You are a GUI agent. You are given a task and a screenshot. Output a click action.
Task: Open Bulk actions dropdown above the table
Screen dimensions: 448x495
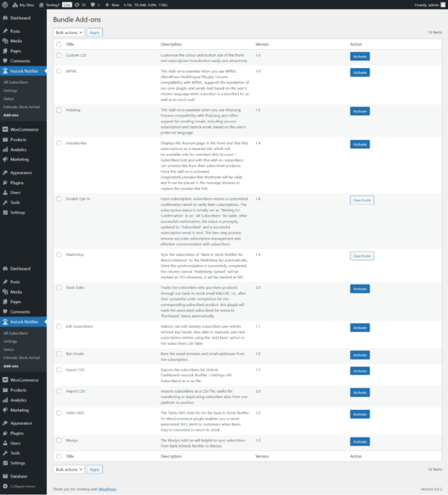tap(69, 33)
